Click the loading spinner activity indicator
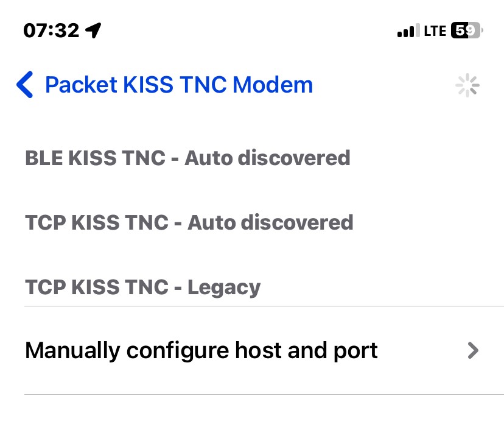 coord(467,85)
